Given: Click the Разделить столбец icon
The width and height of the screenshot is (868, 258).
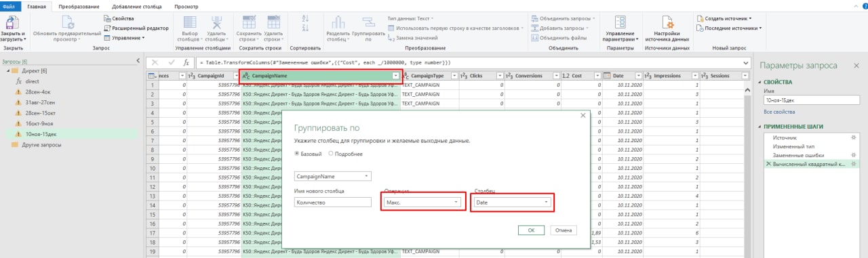Looking at the screenshot, I should point(338,22).
